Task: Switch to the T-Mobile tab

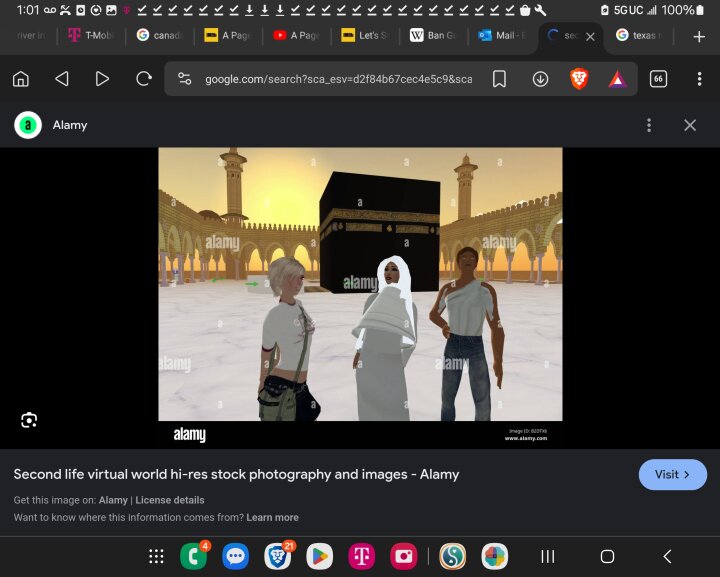Action: (x=91, y=35)
